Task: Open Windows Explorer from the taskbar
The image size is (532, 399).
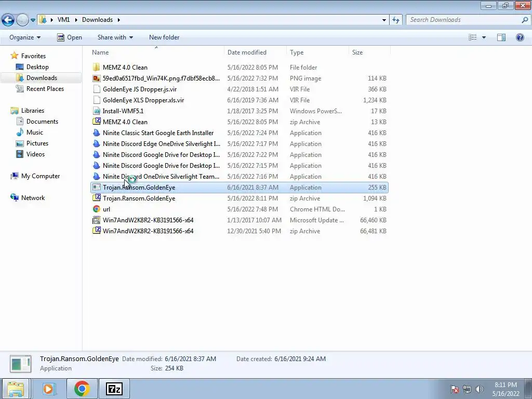Action: [x=16, y=389]
